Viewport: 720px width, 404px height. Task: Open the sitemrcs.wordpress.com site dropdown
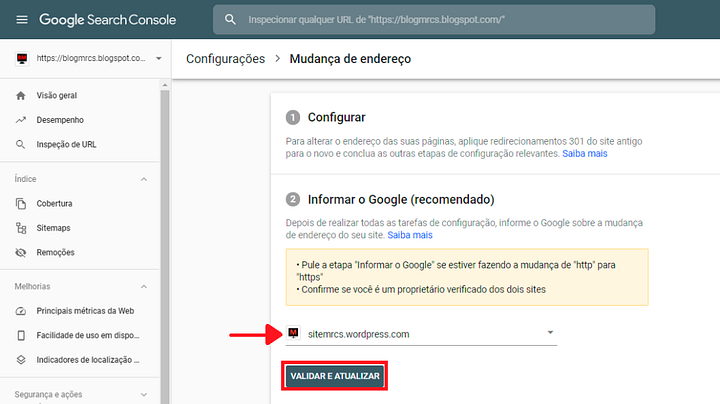click(421, 334)
